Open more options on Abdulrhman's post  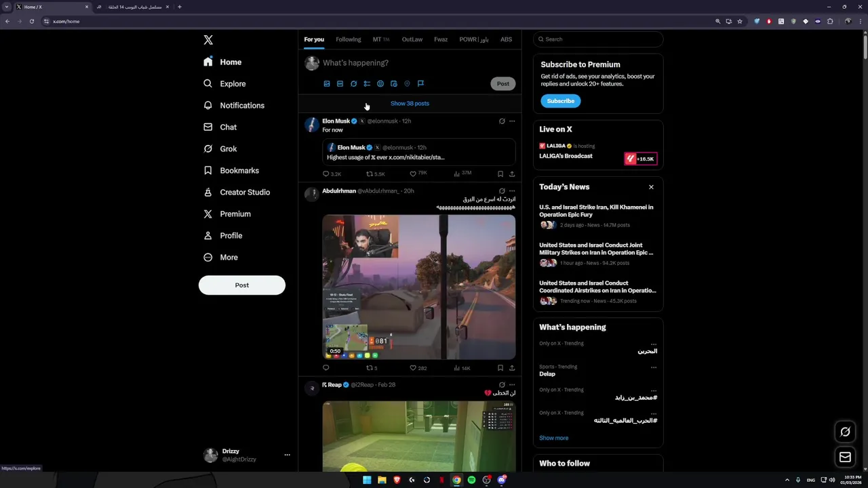coord(512,191)
